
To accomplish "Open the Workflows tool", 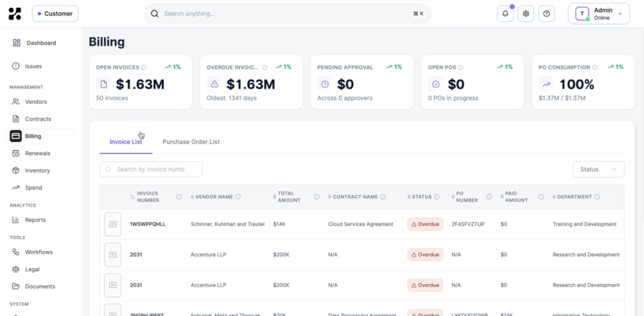I will click(x=39, y=252).
